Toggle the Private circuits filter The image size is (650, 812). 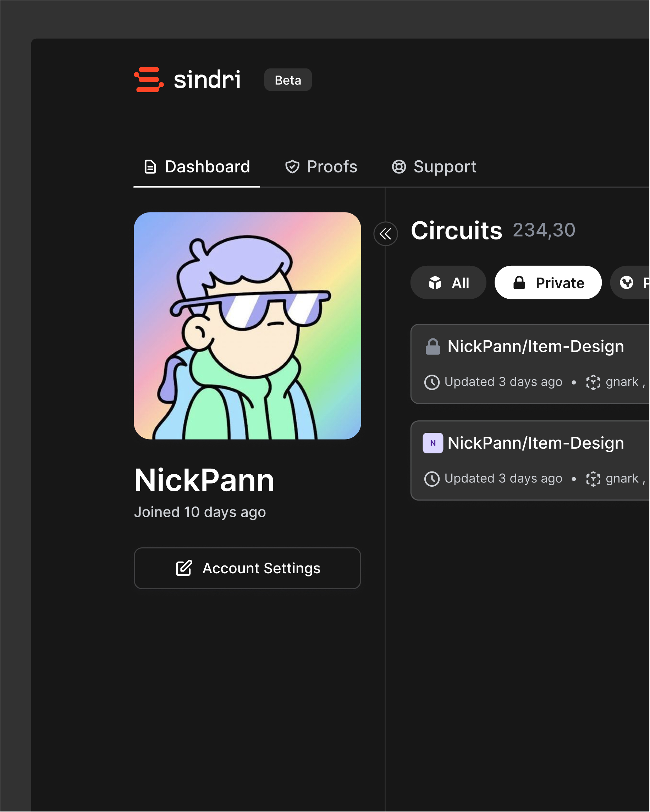(x=548, y=283)
